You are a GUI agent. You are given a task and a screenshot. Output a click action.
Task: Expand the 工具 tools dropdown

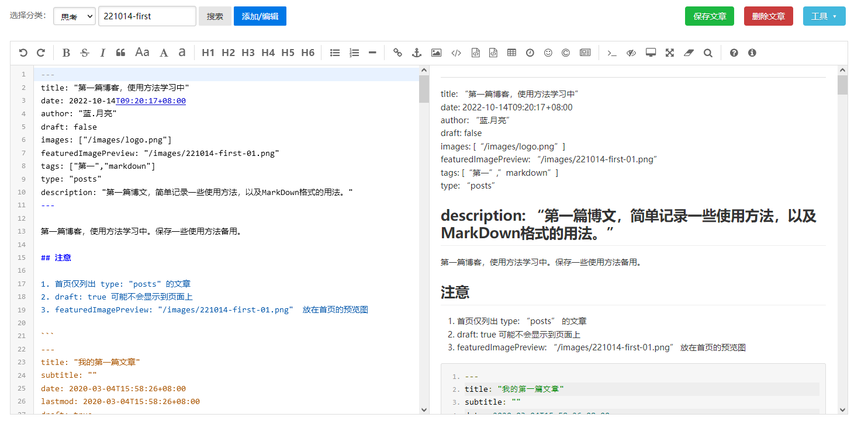[x=824, y=16]
